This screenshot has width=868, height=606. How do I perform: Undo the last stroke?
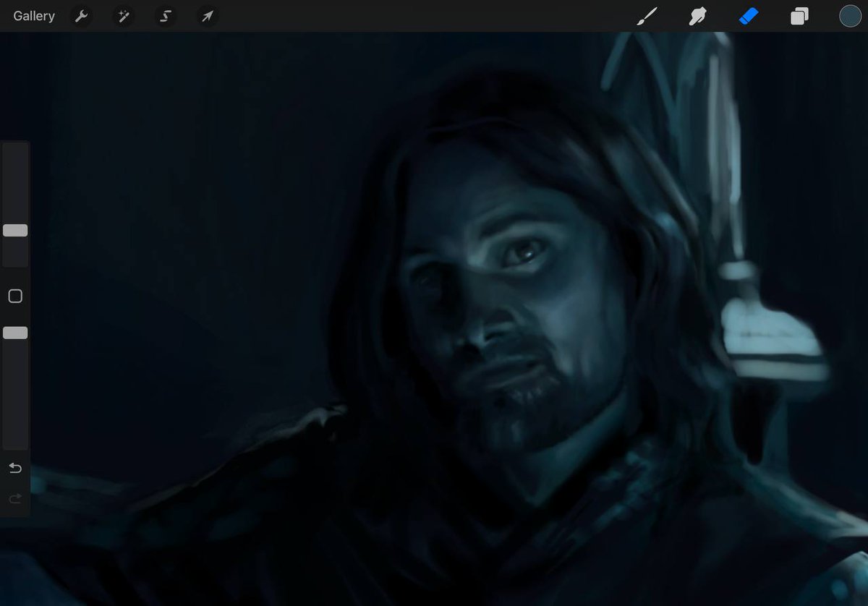(x=15, y=469)
